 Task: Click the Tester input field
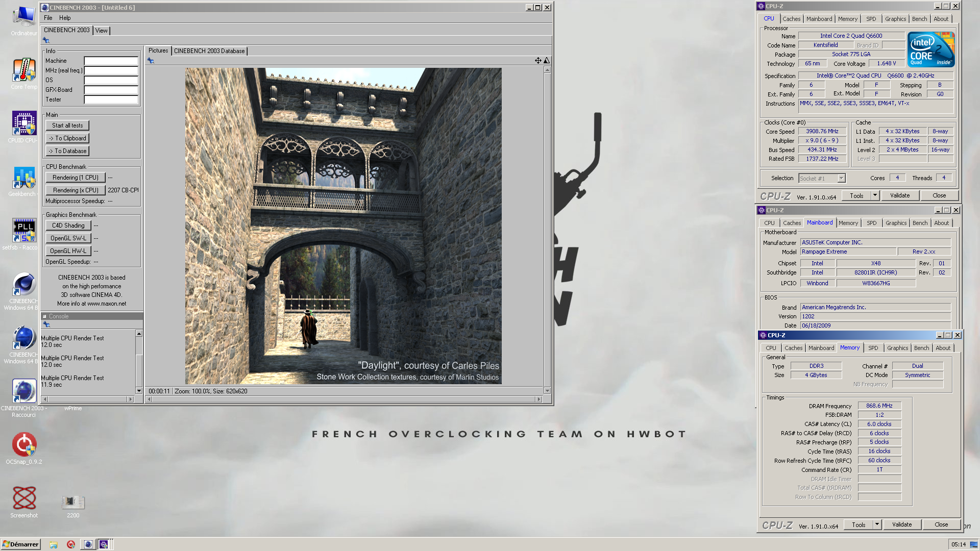111,99
